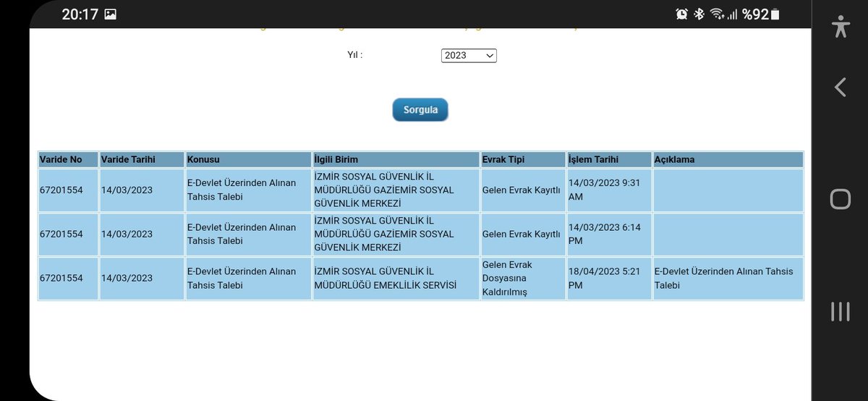Tap the accessibility figure icon
The height and width of the screenshot is (401, 868).
[840, 25]
